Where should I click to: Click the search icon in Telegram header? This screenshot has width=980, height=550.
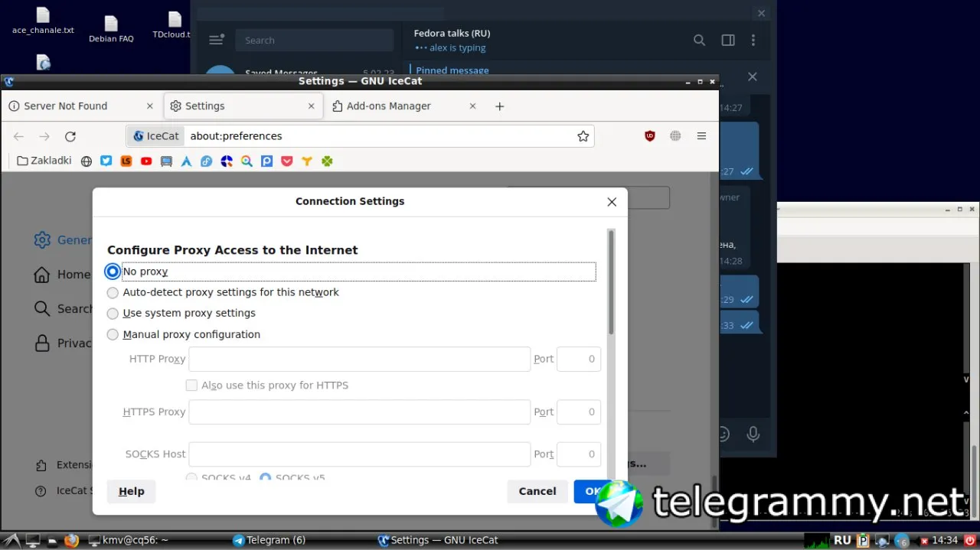(699, 40)
